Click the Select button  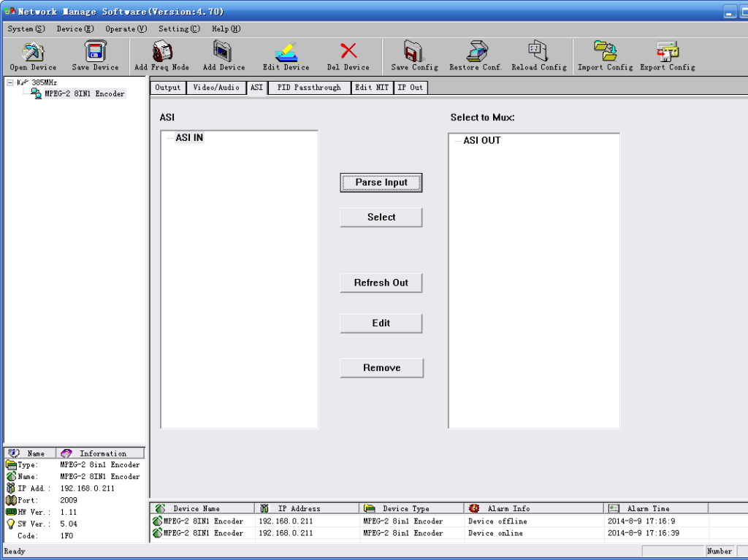tap(381, 218)
